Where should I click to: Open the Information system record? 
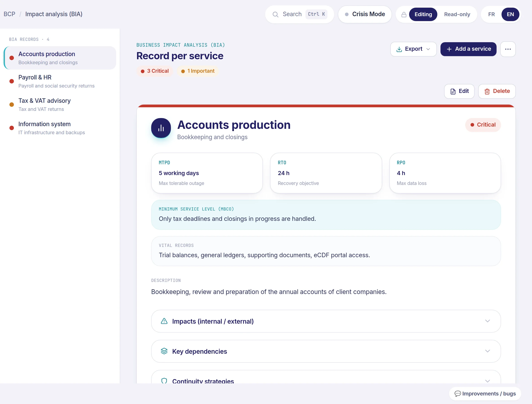(x=60, y=128)
